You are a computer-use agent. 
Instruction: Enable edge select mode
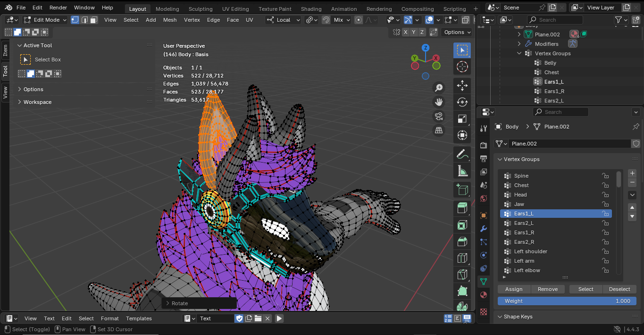(x=84, y=20)
